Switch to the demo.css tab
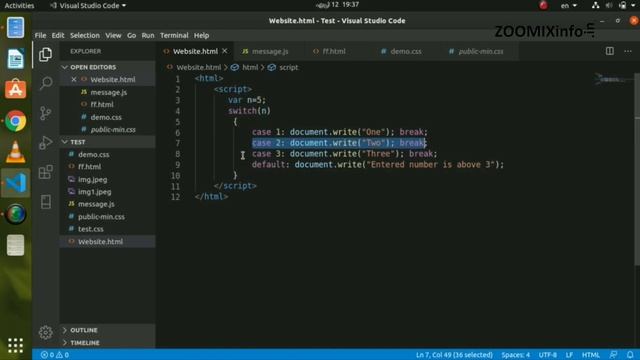 coord(406,51)
